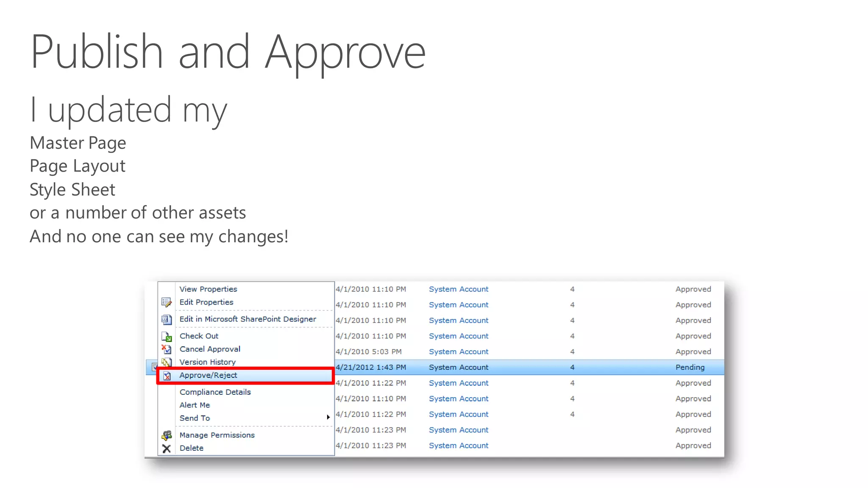The image size is (868, 488).
Task: Click the Cancel Approval icon
Action: click(166, 349)
